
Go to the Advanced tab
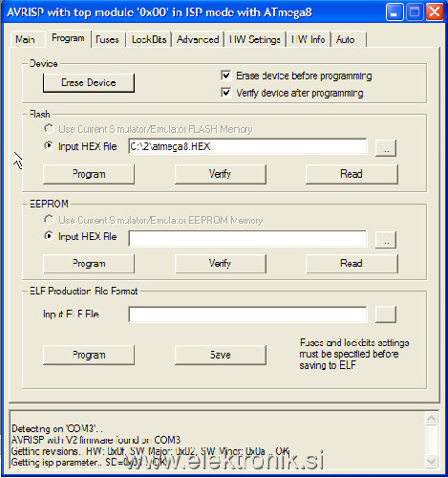coord(198,39)
